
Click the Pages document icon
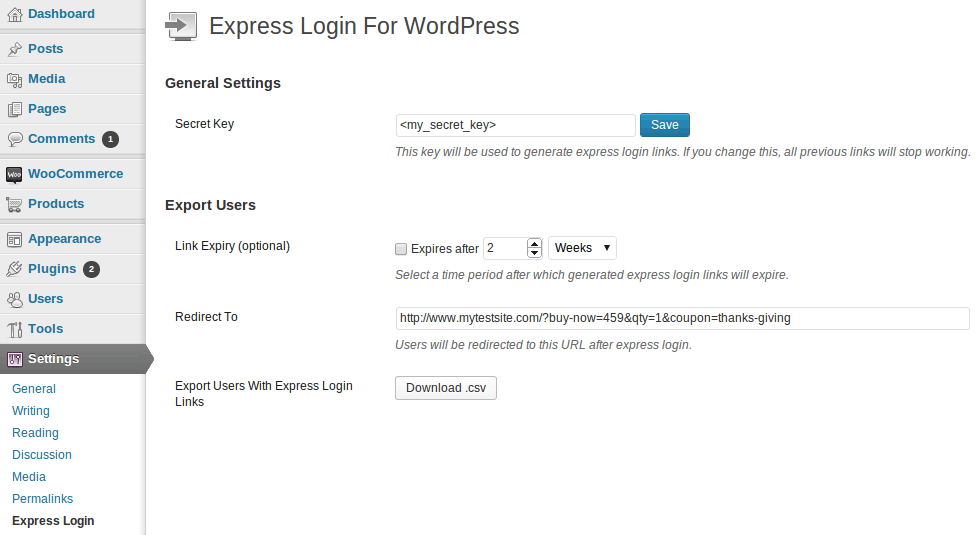14,109
